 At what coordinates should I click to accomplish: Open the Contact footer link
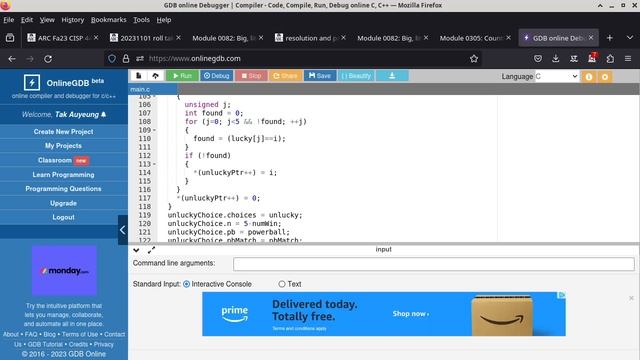pyautogui.click(x=114, y=334)
